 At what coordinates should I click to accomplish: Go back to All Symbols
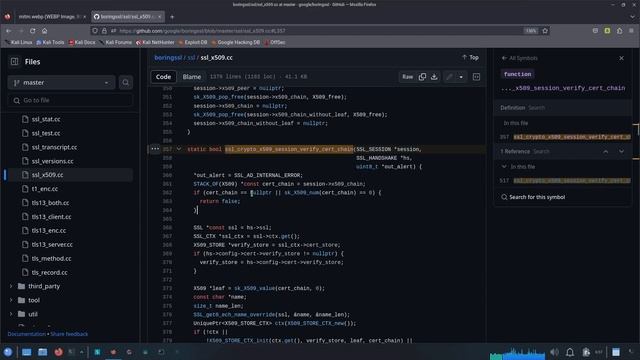(x=520, y=58)
